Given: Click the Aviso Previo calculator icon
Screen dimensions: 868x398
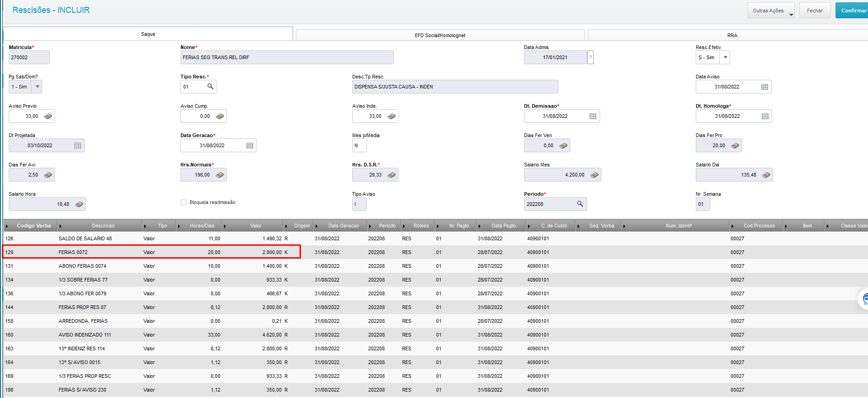Looking at the screenshot, I should 48,116.
